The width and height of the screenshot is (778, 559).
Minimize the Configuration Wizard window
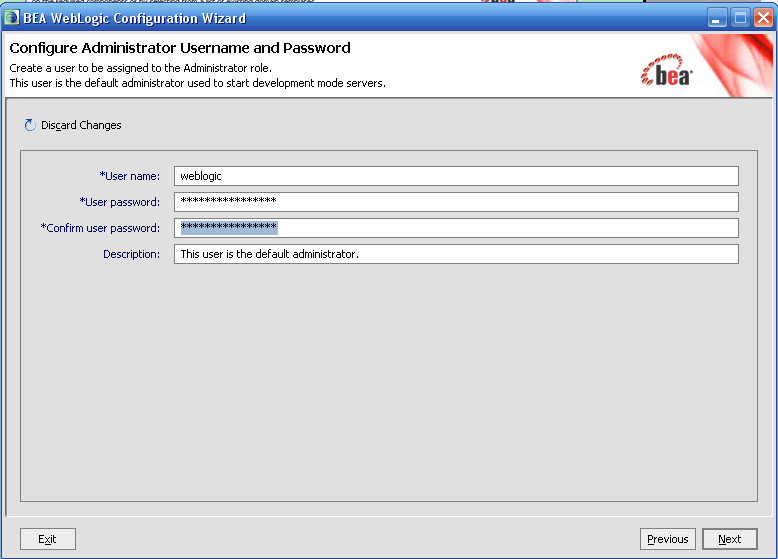(x=716, y=18)
